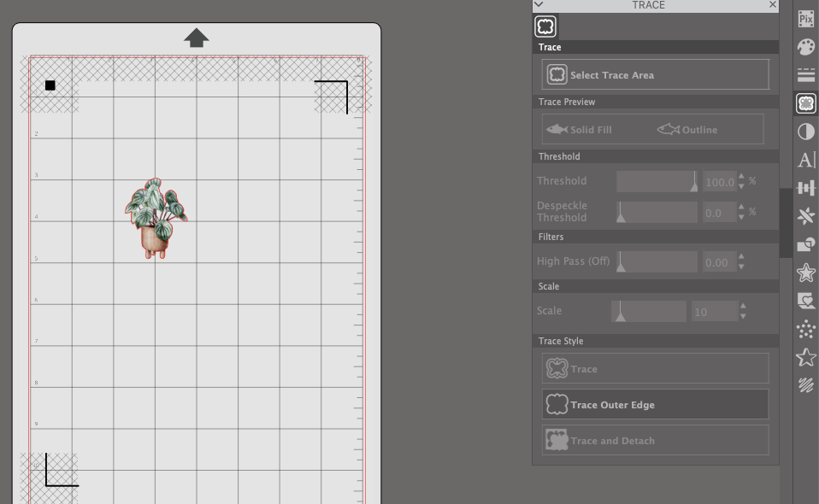Increase Despeckle Threshold with up arrow
The image size is (819, 504).
coord(741,208)
